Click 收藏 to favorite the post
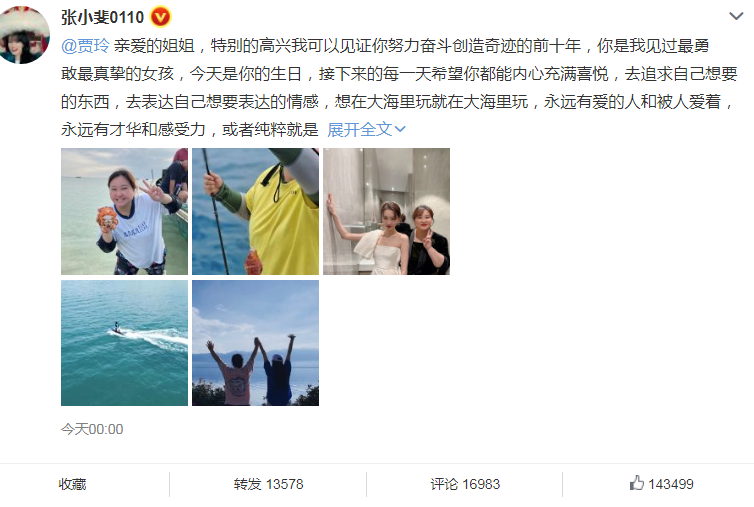 [73, 484]
